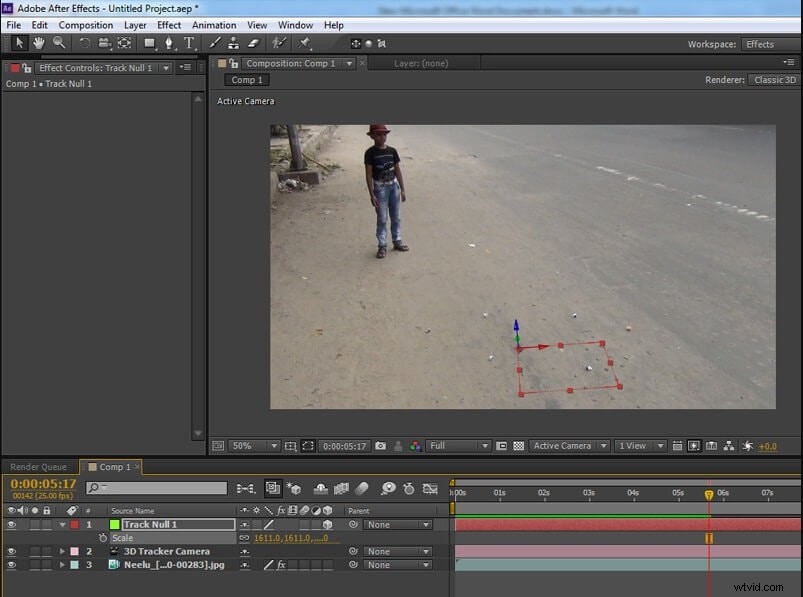Screen dimensions: 803x597
Task: Select the Rectangle tool
Action: pos(150,43)
